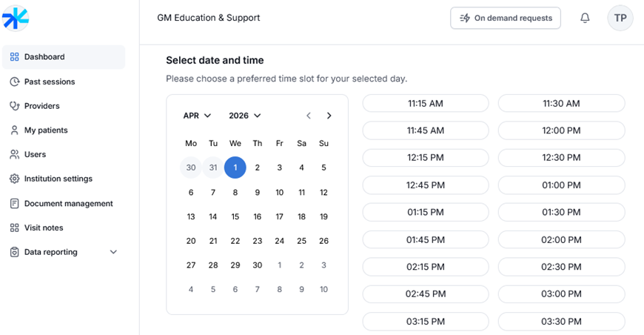Click the My patients person icon
The height and width of the screenshot is (335, 644).
[14, 130]
